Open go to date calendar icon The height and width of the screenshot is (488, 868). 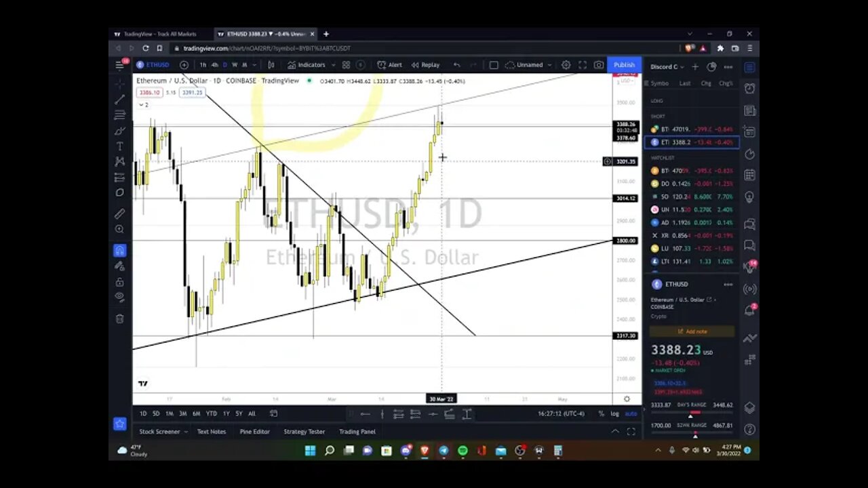point(273,413)
